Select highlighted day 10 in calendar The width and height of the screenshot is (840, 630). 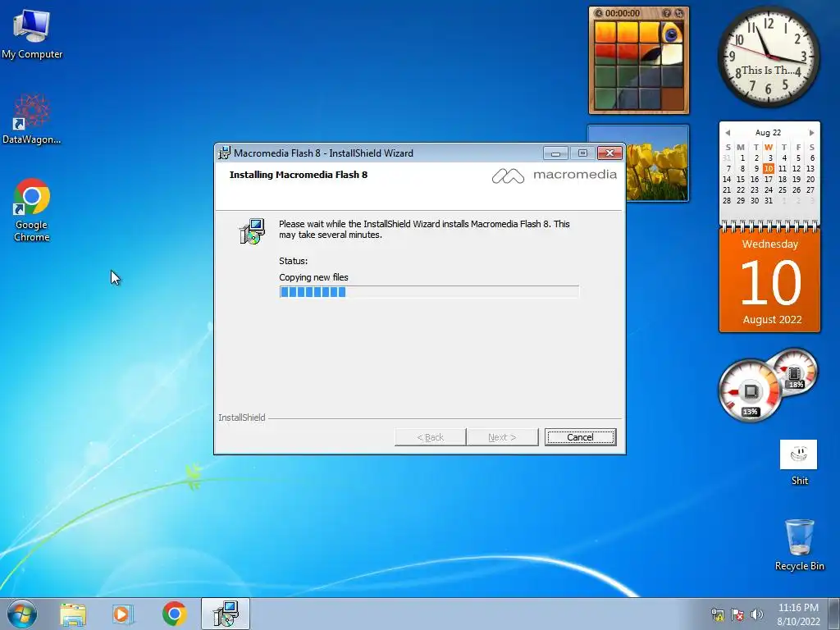[768, 169]
